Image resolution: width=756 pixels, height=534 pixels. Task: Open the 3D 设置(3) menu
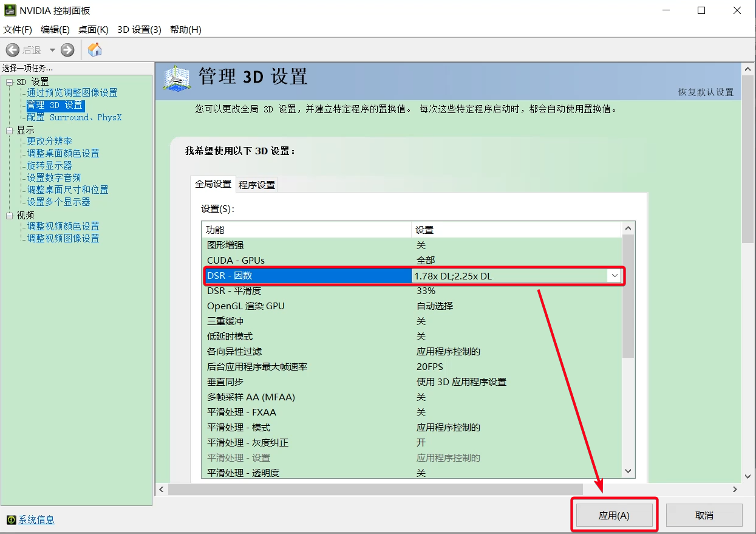[139, 30]
